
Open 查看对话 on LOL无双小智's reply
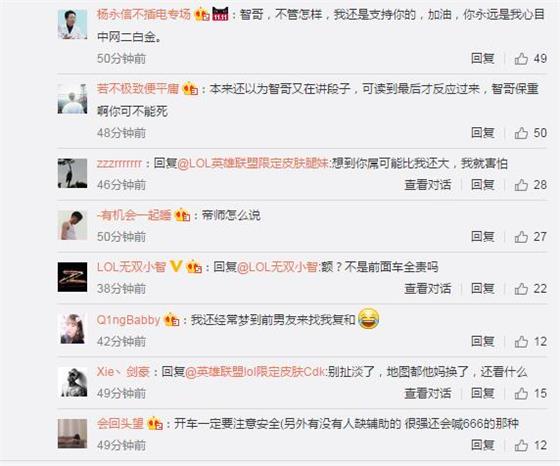click(428, 289)
